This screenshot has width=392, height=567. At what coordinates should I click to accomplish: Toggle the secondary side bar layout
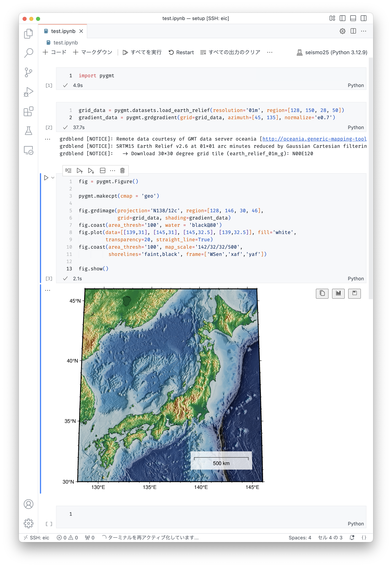click(x=364, y=18)
